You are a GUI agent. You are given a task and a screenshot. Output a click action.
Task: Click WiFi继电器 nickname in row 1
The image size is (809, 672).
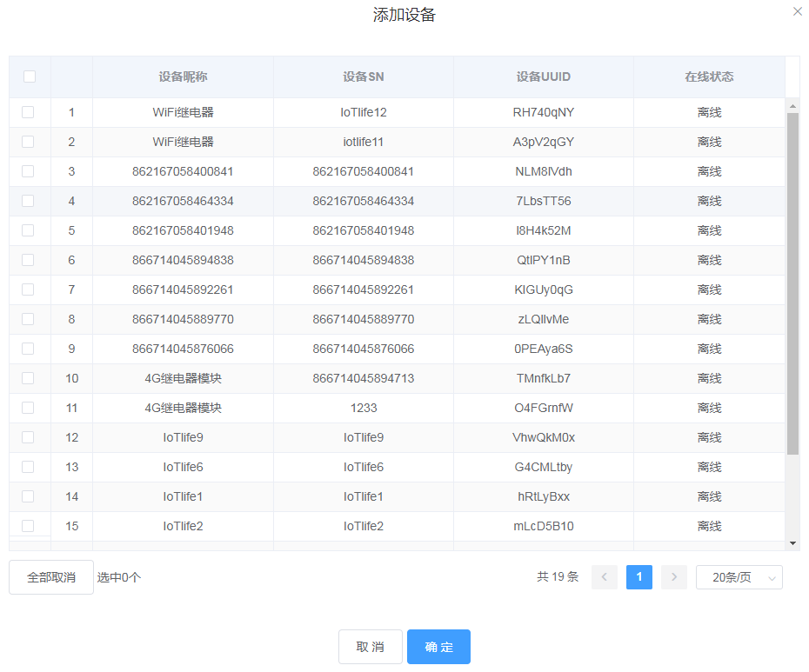(183, 112)
